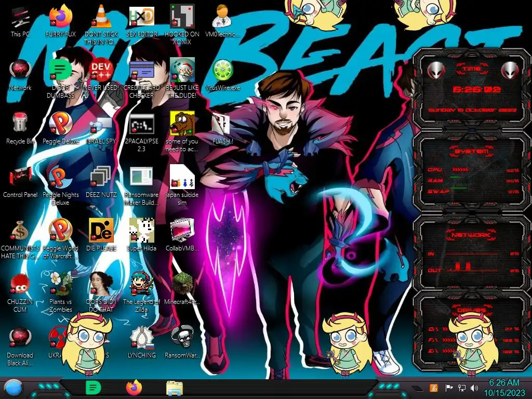Open Minecraft4Fr... grass block shortcut
This screenshot has height=399, width=532.
pos(182,289)
